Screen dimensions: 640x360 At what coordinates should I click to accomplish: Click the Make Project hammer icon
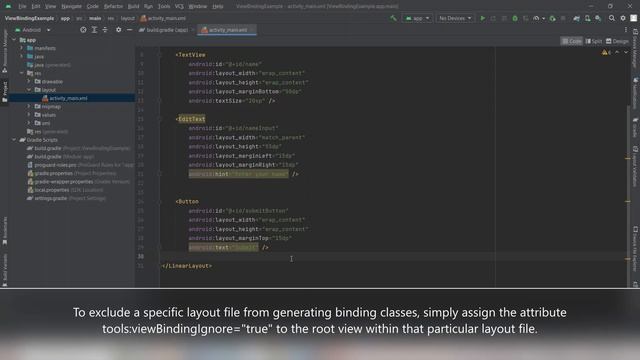click(393, 18)
